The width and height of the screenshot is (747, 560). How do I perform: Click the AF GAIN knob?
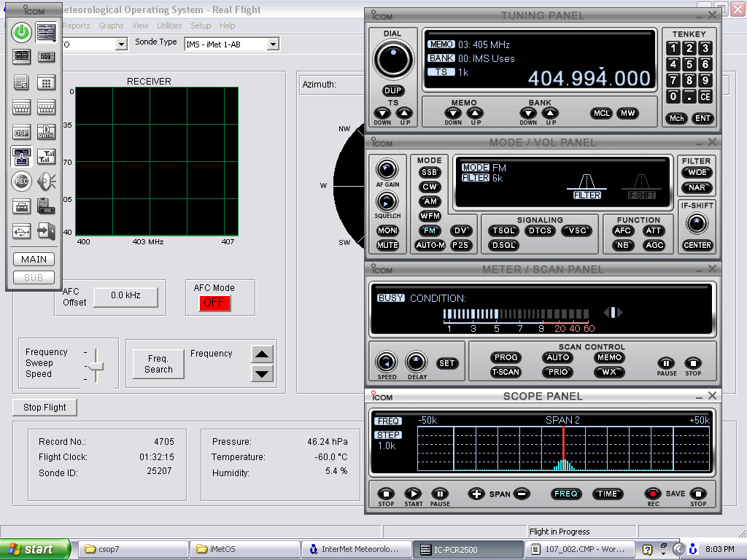387,169
